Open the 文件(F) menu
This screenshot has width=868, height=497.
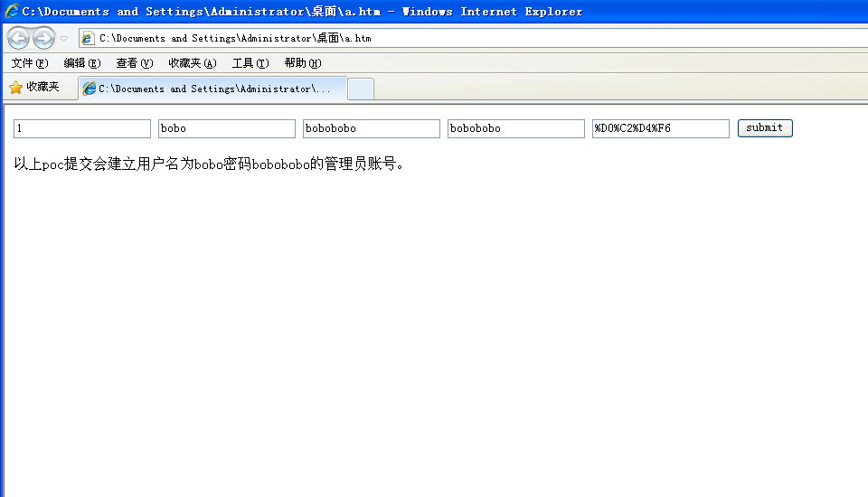click(x=30, y=63)
